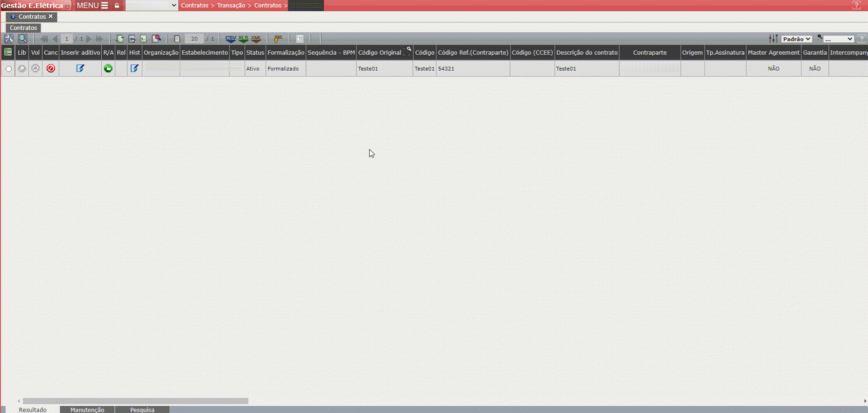
Task: Switch to the Manutenção tab
Action: click(x=87, y=410)
